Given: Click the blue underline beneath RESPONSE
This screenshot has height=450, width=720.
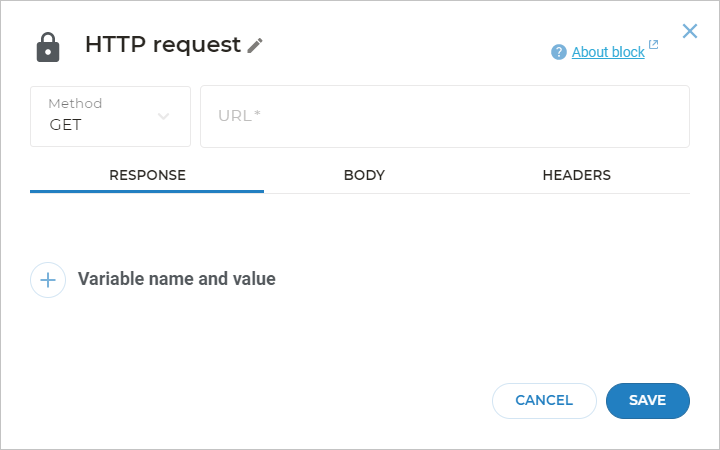Looking at the screenshot, I should pyautogui.click(x=147, y=191).
